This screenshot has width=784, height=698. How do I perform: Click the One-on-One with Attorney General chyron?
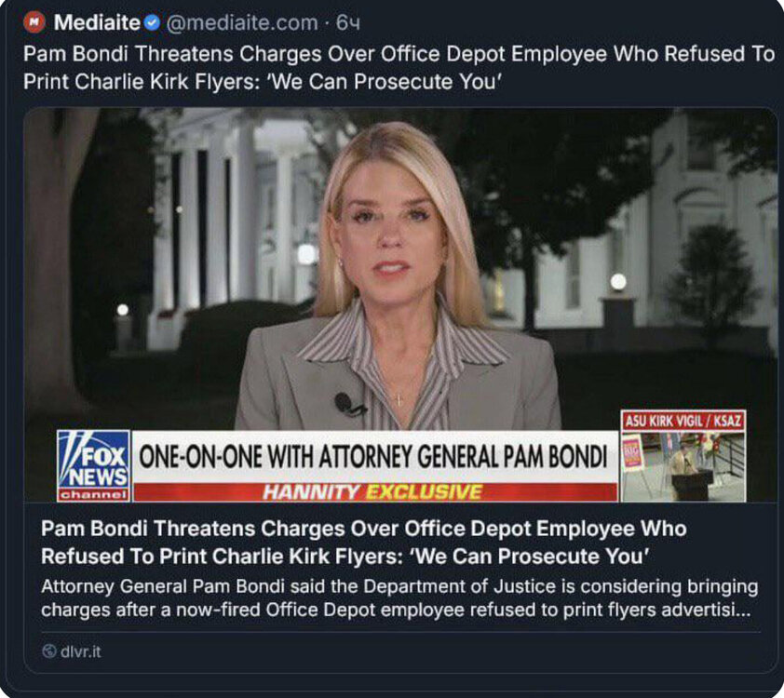(x=374, y=456)
